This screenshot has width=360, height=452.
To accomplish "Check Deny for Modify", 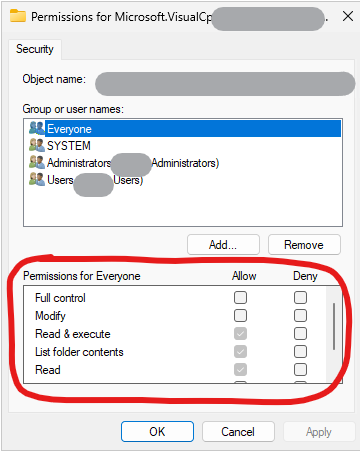I will tap(300, 315).
